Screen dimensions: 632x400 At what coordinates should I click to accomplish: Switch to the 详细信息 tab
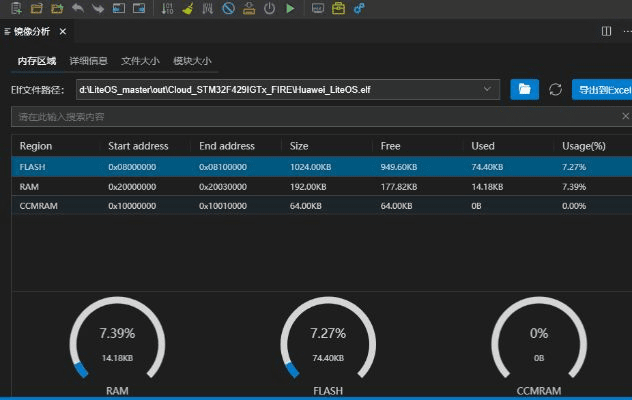[89, 61]
